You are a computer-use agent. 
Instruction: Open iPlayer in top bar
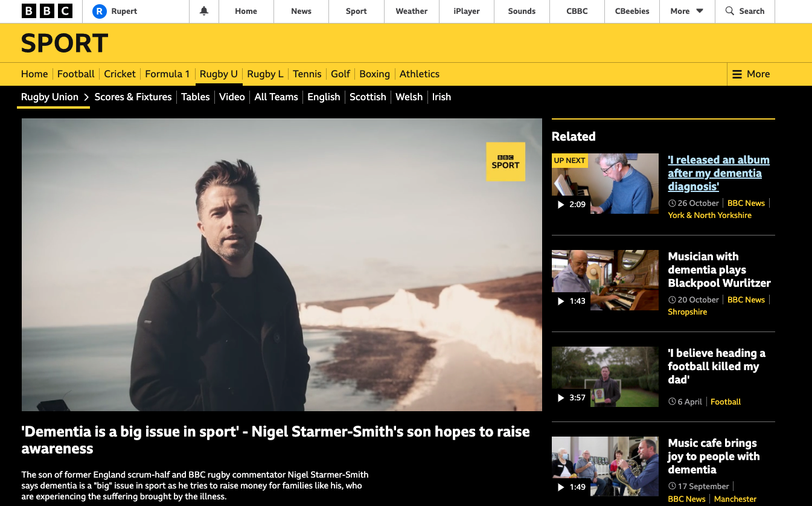(467, 11)
